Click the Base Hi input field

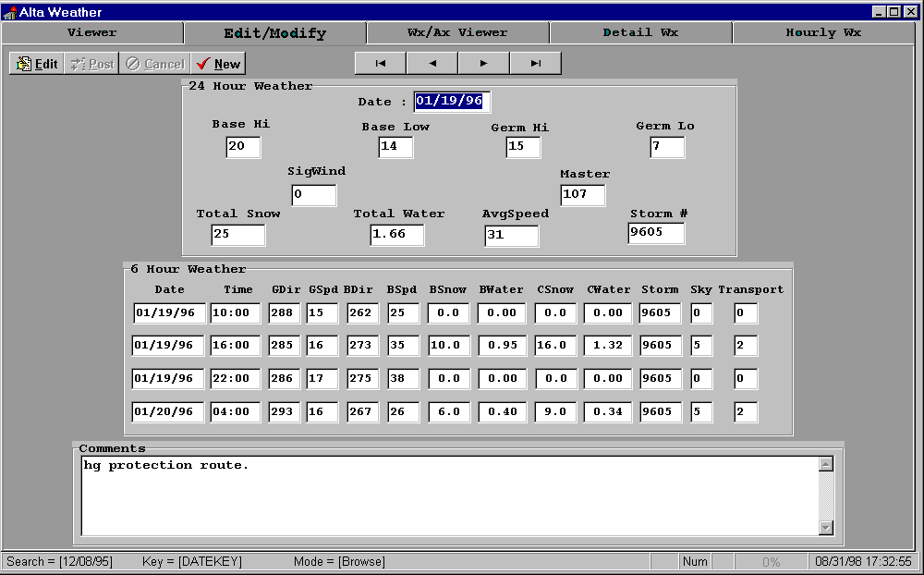243,147
